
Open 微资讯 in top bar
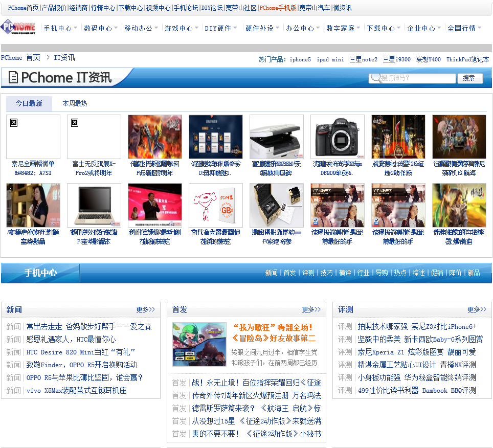[343, 8]
